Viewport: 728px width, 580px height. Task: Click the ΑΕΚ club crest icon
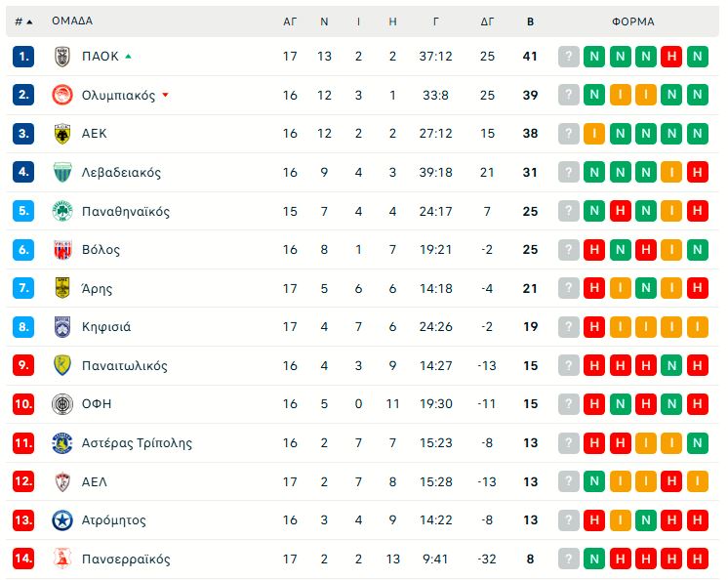(62, 134)
